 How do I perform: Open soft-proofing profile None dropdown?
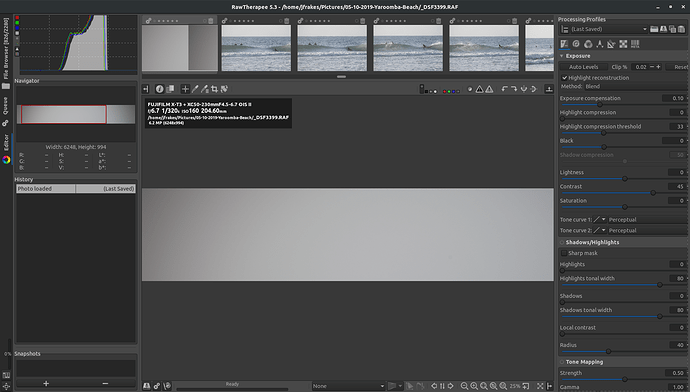(349, 386)
